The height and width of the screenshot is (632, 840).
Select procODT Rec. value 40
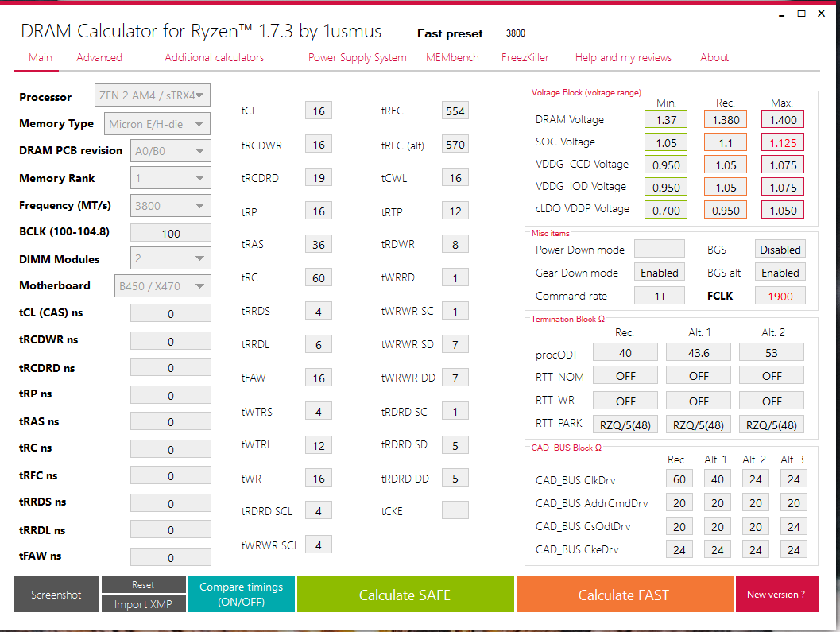point(625,353)
